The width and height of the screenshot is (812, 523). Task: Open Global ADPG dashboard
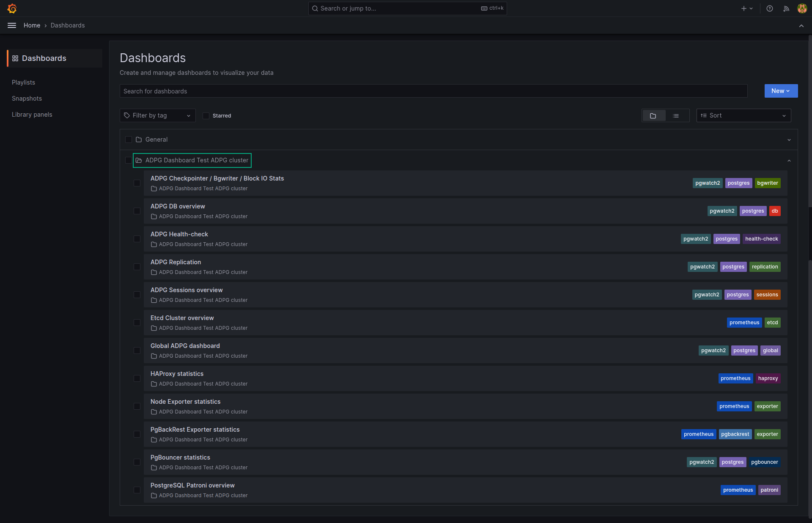(x=185, y=346)
